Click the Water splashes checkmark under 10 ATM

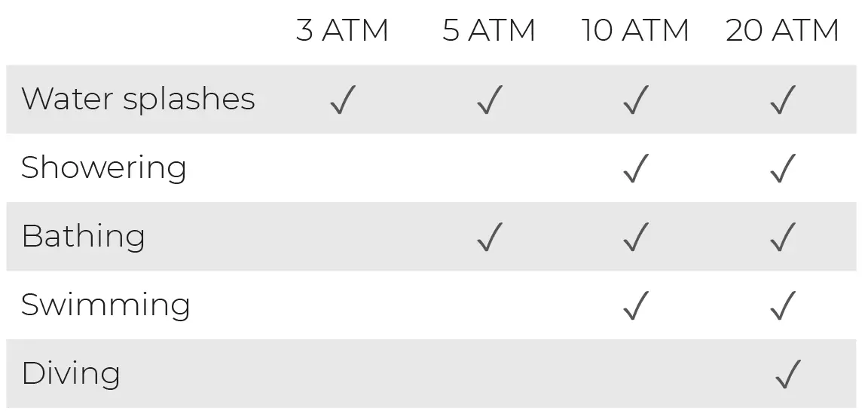636,100
